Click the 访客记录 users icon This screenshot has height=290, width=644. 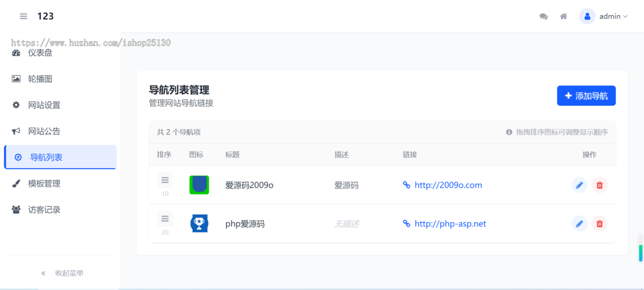(16, 209)
